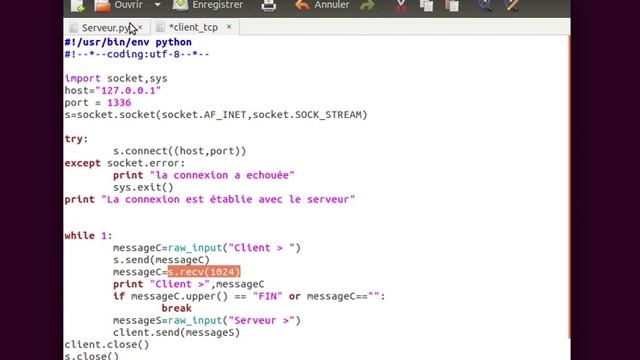The width and height of the screenshot is (640, 360).
Task: Save the file with Enregistrer
Action: [208, 5]
